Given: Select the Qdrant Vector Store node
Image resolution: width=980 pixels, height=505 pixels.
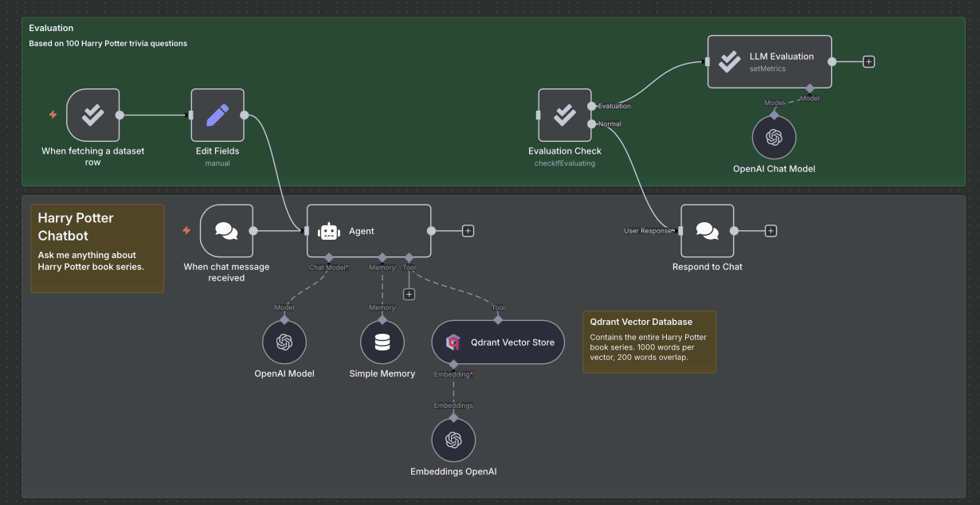Looking at the screenshot, I should click(498, 343).
